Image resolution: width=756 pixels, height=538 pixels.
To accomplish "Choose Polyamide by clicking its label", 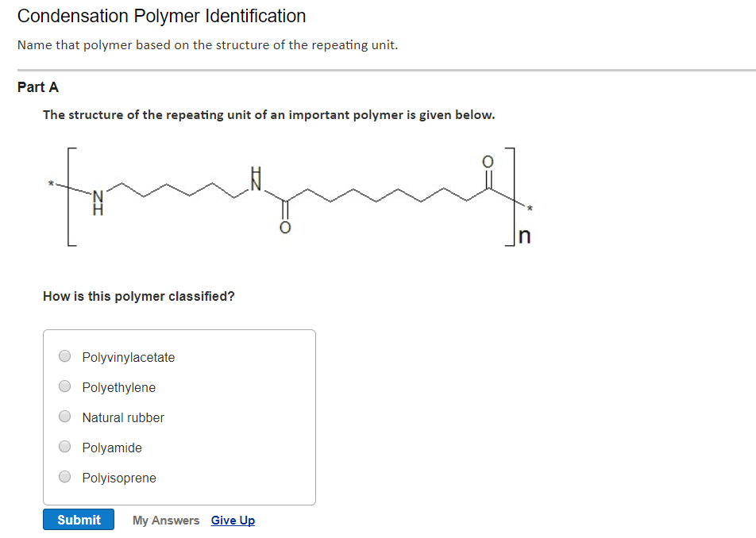I will click(x=112, y=448).
